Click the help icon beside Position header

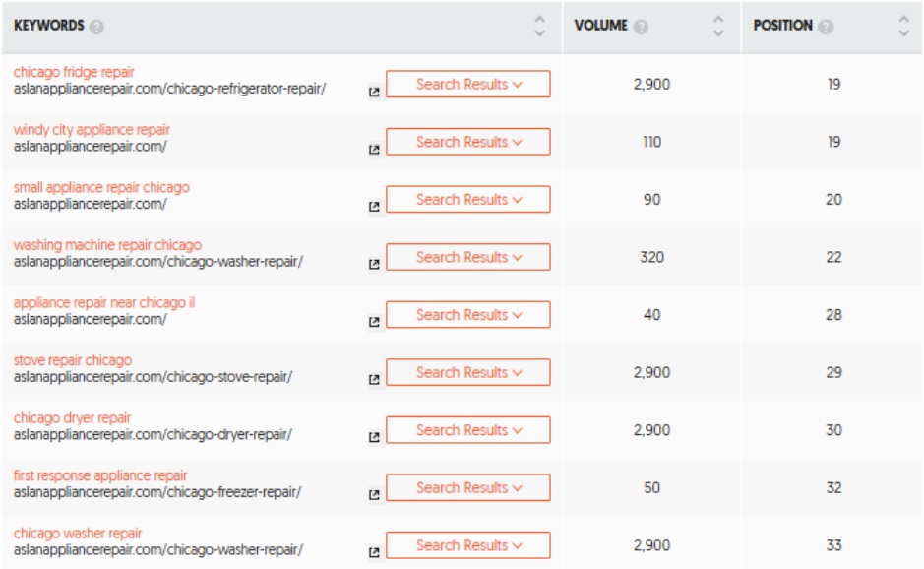(x=827, y=27)
